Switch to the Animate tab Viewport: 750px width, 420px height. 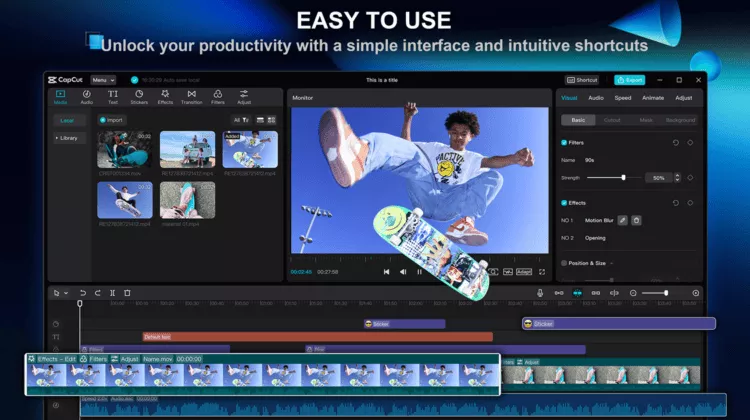653,98
